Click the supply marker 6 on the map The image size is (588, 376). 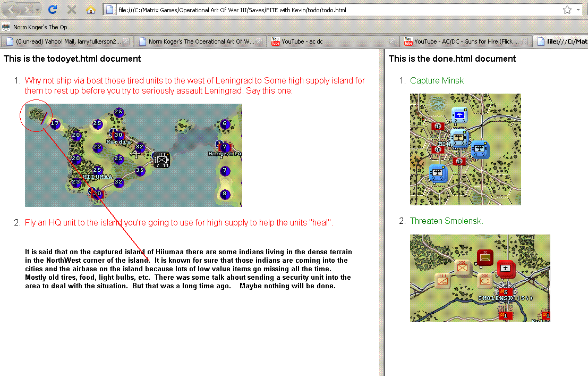coord(225,123)
